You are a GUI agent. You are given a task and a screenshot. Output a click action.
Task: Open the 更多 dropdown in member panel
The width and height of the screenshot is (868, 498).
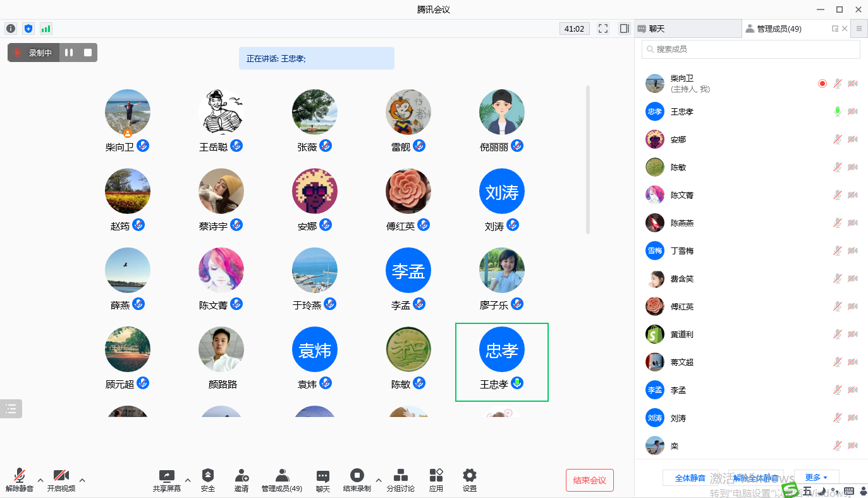pos(817,478)
